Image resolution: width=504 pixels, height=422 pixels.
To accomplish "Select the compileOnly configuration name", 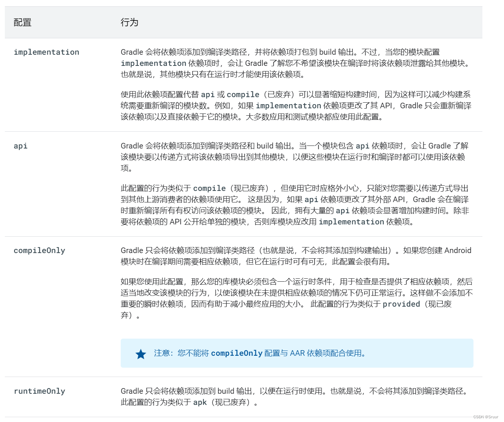I will point(39,250).
